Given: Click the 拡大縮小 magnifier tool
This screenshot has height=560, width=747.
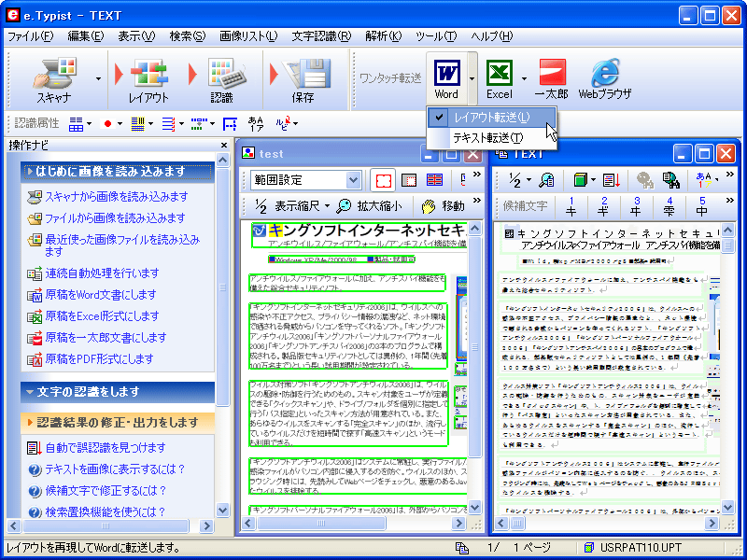Looking at the screenshot, I should pyautogui.click(x=369, y=205).
